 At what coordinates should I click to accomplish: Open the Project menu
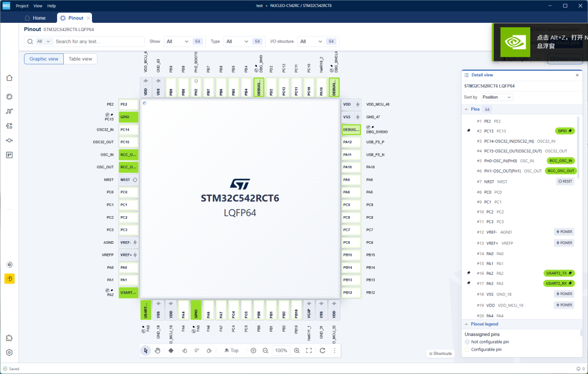[22, 5]
